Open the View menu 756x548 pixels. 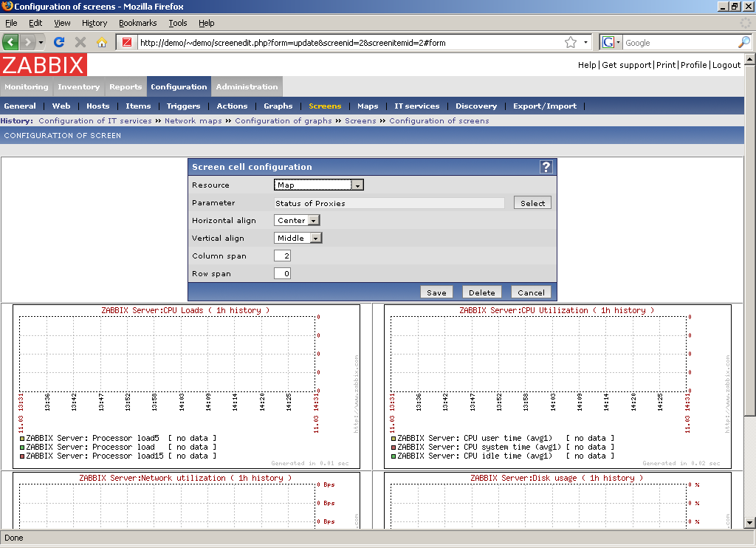[x=62, y=23]
